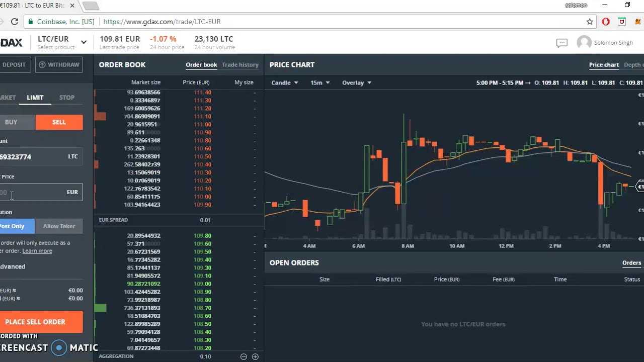Open the Candle chart type dropdown
644x362 pixels.
tap(285, 82)
